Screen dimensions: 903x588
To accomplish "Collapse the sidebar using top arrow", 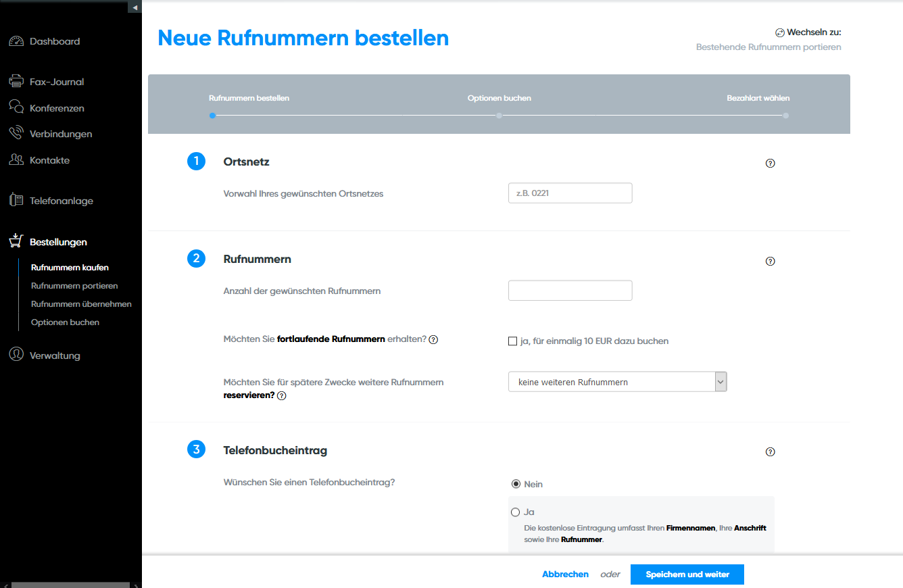I will point(135,7).
